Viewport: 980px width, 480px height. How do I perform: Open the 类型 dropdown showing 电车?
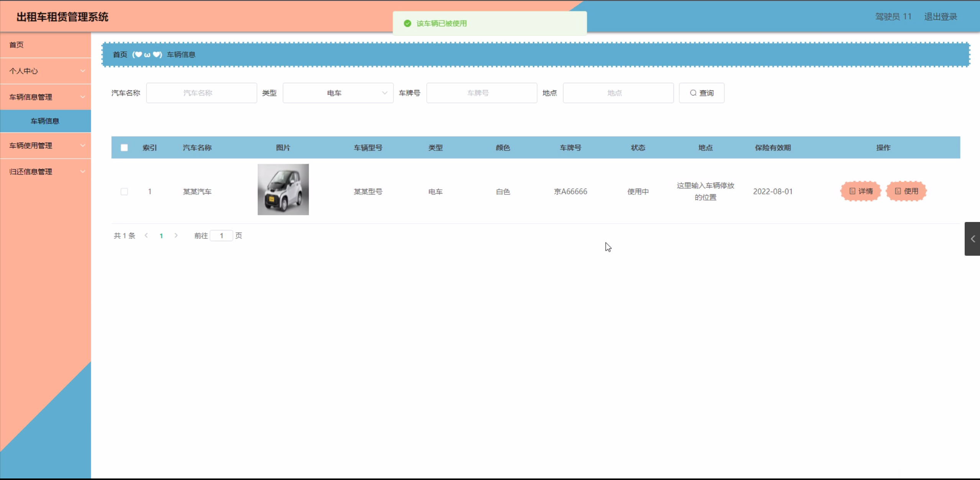tap(338, 93)
